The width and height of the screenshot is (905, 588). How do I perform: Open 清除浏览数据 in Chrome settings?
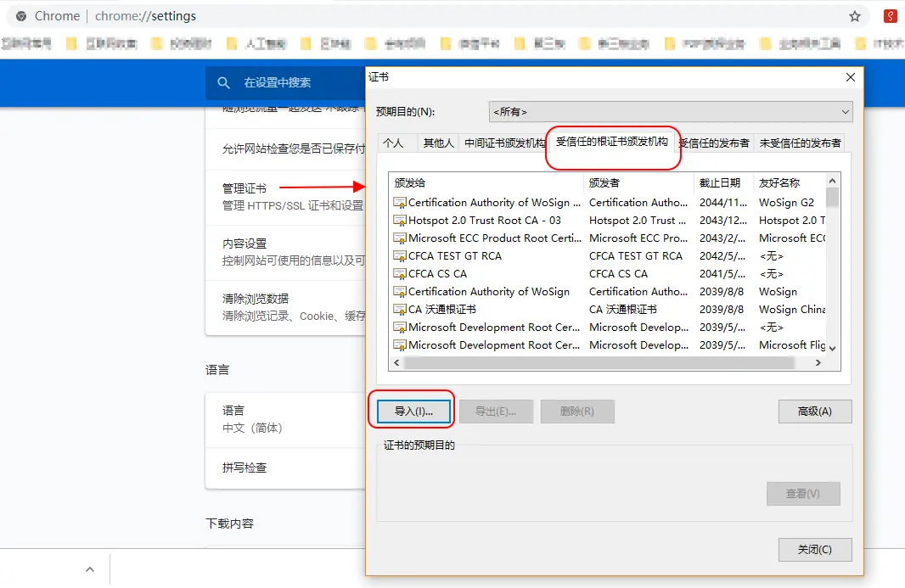tap(286, 307)
